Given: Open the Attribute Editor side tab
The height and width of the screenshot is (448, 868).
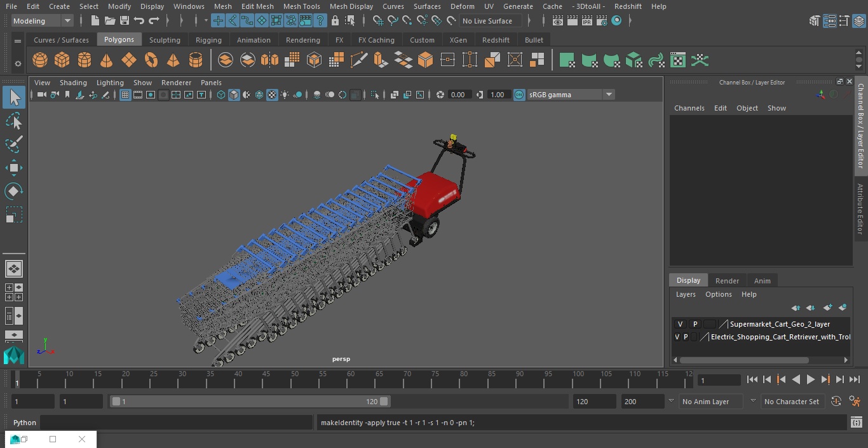Looking at the screenshot, I should pyautogui.click(x=860, y=209).
